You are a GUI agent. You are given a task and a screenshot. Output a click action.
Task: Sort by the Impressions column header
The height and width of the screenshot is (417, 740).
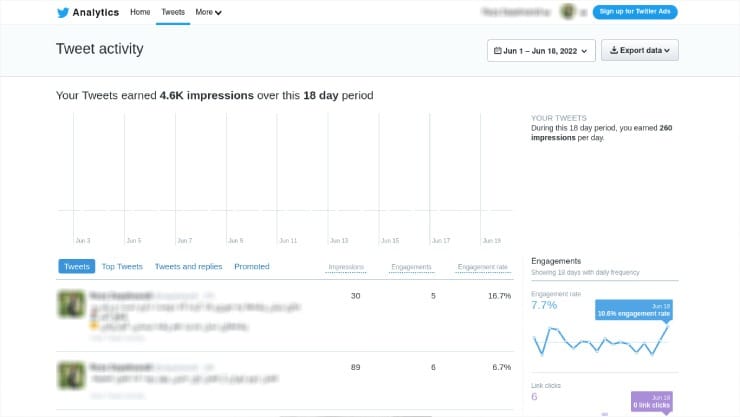346,267
